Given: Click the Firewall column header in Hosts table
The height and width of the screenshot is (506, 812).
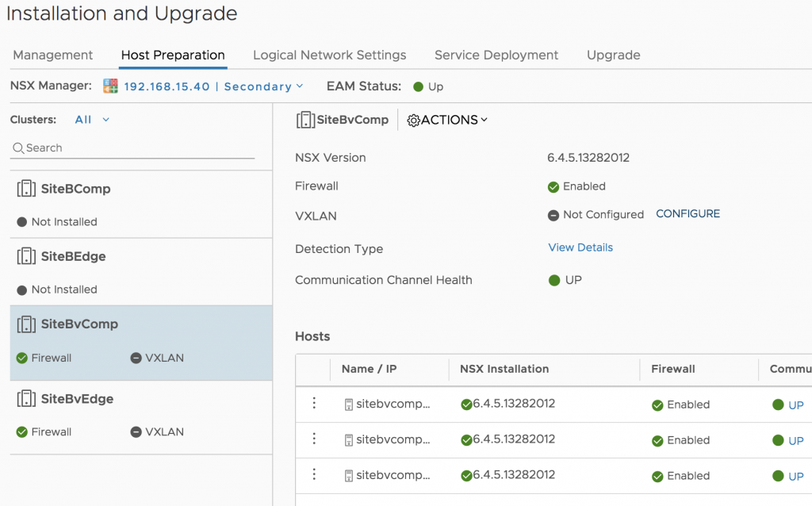Looking at the screenshot, I should pos(673,370).
